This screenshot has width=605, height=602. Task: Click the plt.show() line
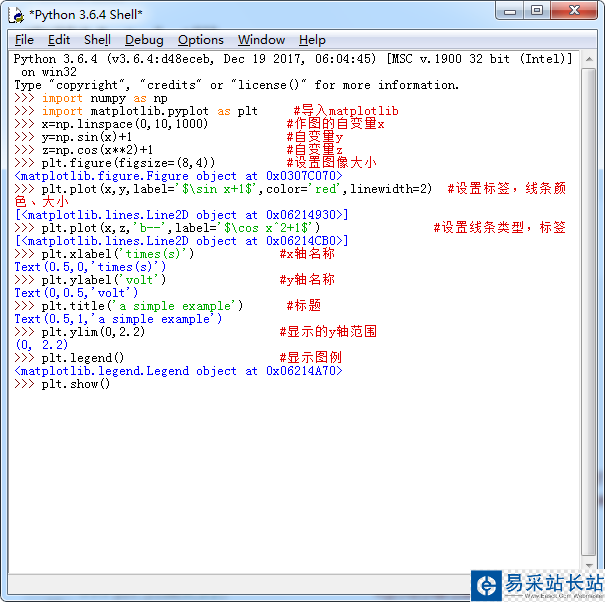click(x=76, y=384)
